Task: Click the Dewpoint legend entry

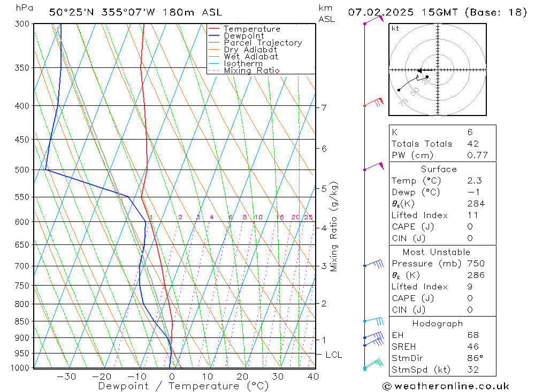Action: (244, 36)
